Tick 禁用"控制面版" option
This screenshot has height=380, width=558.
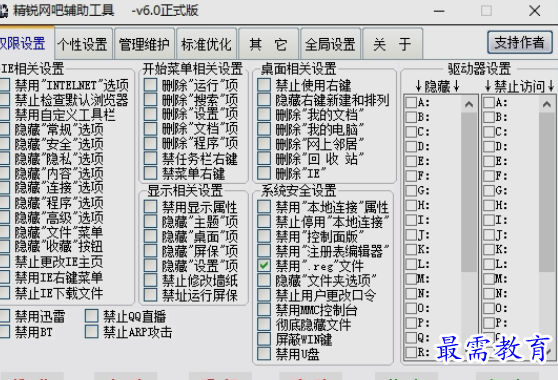tap(264, 236)
